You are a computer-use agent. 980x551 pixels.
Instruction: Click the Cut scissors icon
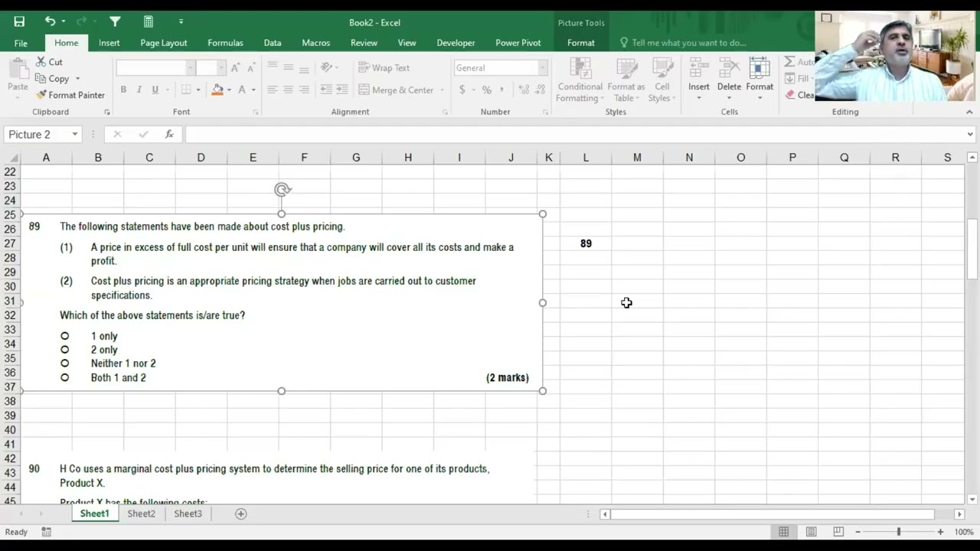tap(41, 62)
